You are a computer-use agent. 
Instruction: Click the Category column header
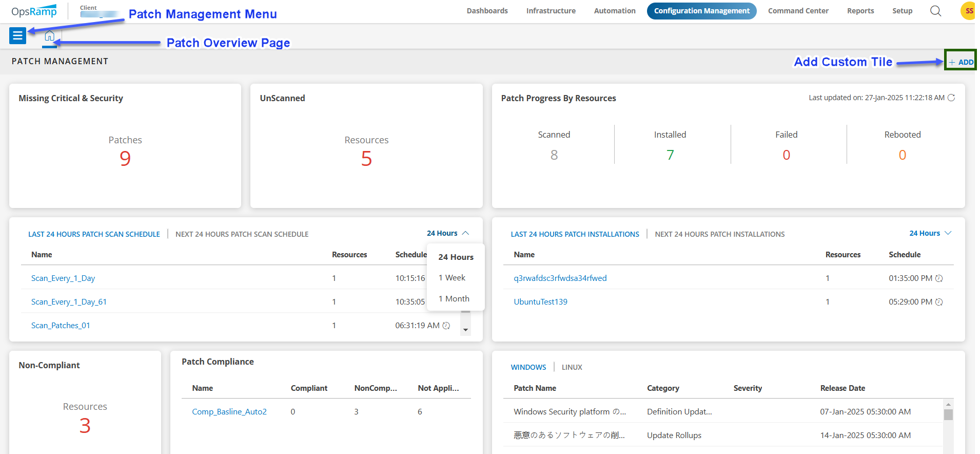click(x=663, y=388)
